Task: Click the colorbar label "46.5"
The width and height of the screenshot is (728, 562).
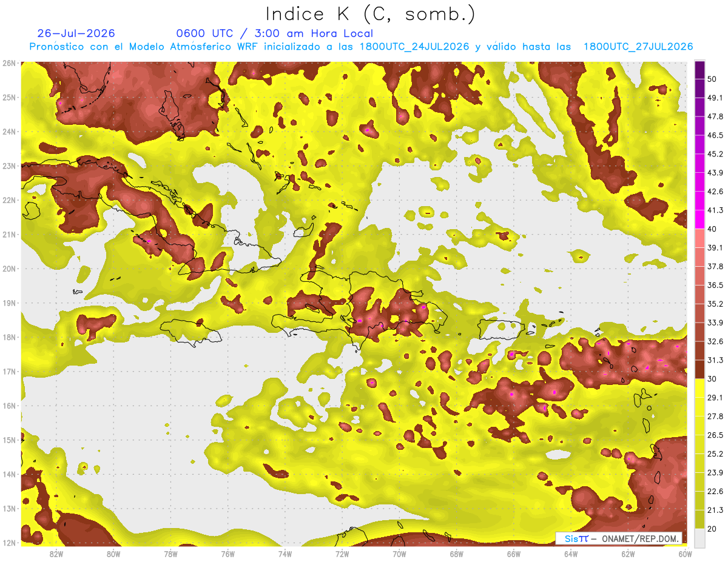Action: [715, 135]
